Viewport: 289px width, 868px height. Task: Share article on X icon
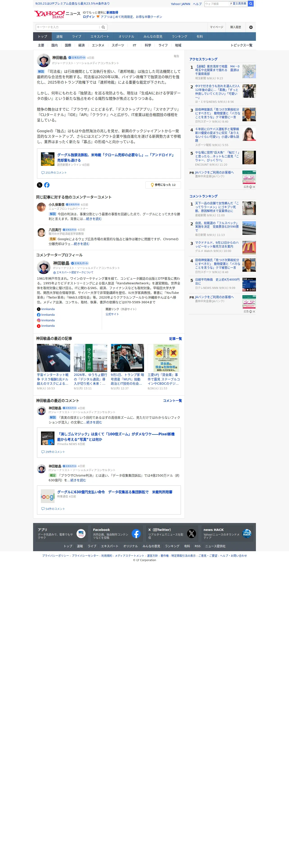pyautogui.click(x=40, y=185)
